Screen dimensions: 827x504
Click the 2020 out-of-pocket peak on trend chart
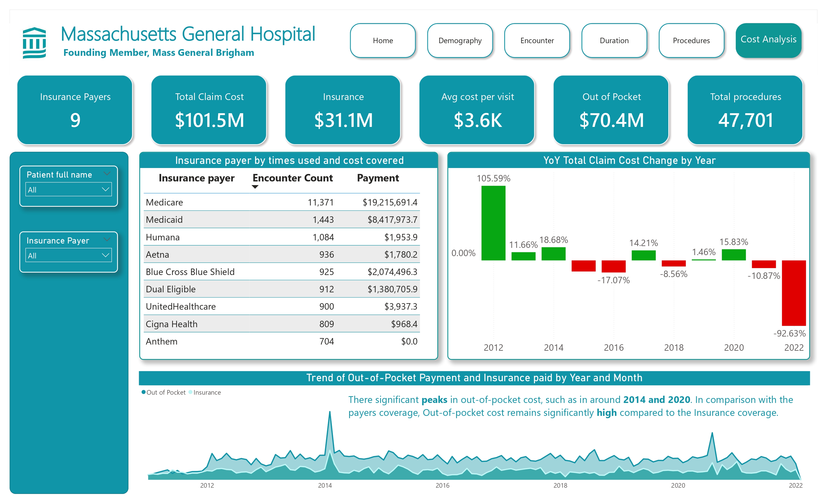(x=712, y=433)
